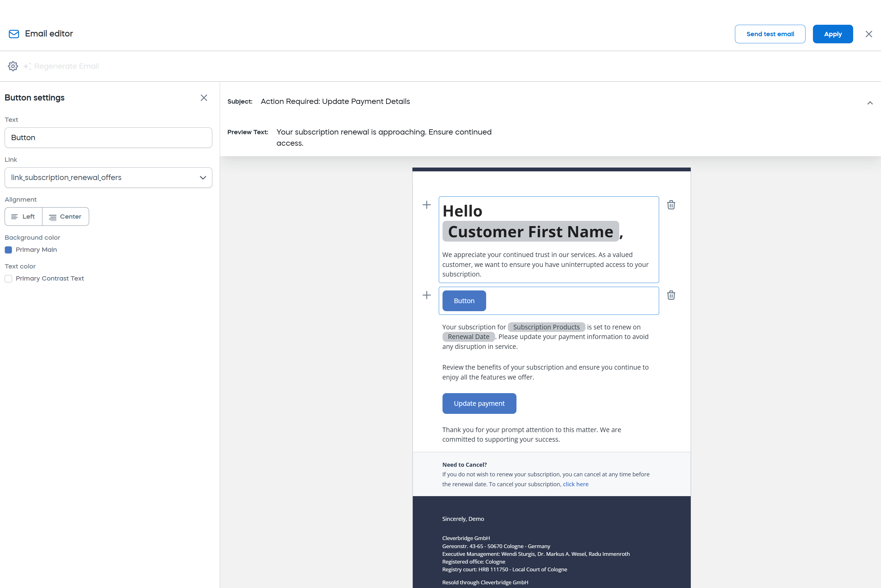
Task: Click the close icon on Button settings panel
Action: (x=204, y=98)
